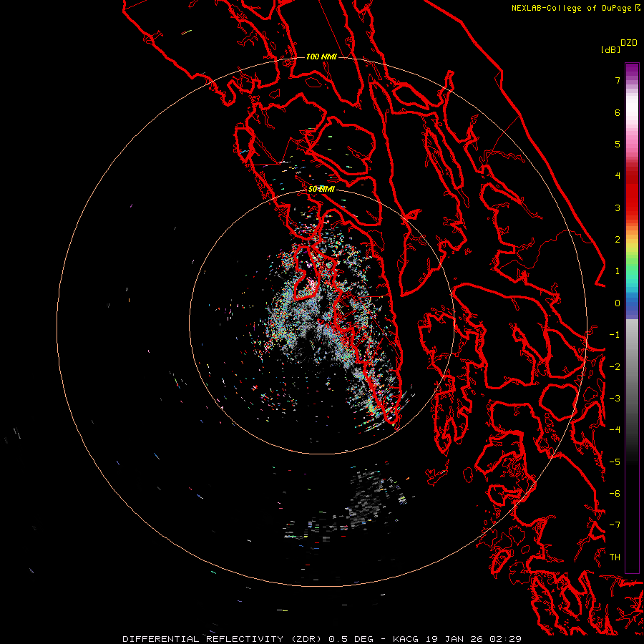Click the -4 value on the color scale
This screenshot has width=644, height=644.
615,429
